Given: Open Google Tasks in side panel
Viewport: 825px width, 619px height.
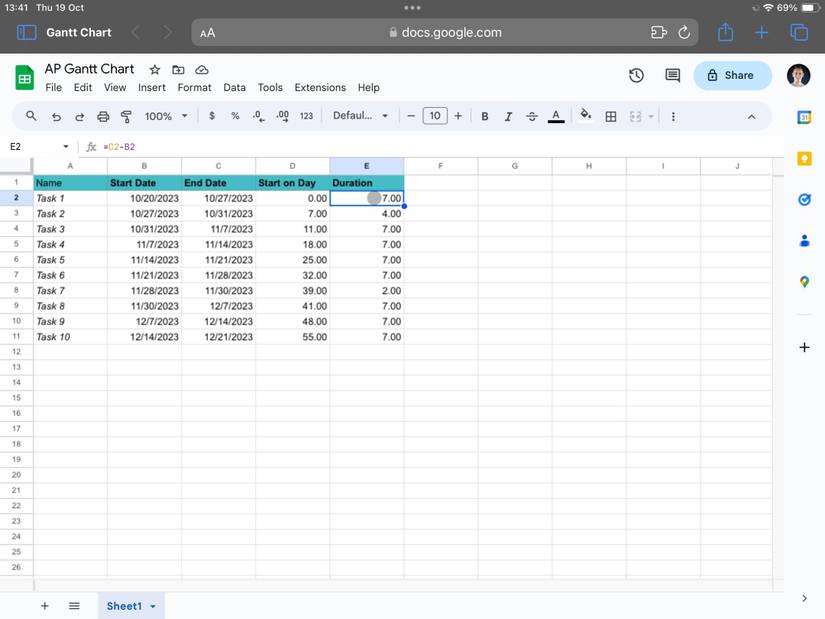Looking at the screenshot, I should click(804, 199).
